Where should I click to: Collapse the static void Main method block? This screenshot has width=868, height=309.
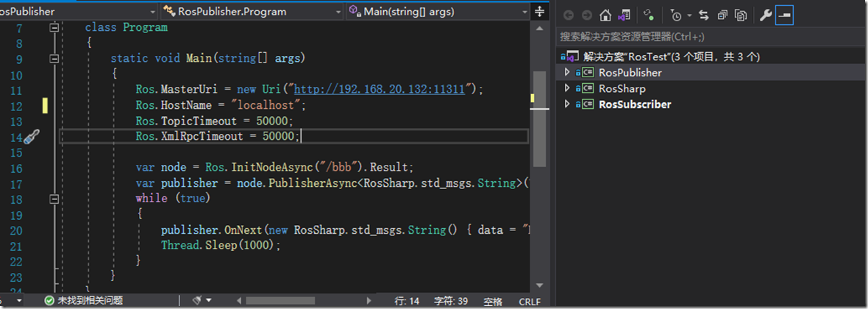54,58
